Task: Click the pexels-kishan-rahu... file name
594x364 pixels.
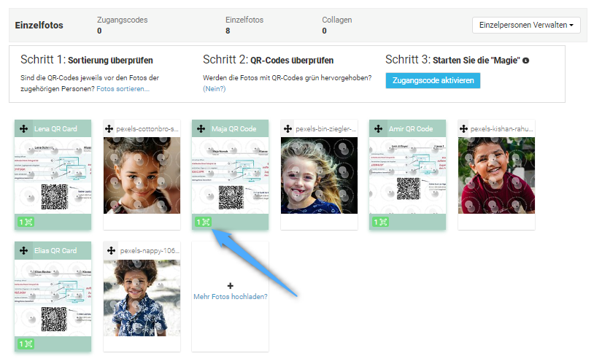Action: coord(501,129)
